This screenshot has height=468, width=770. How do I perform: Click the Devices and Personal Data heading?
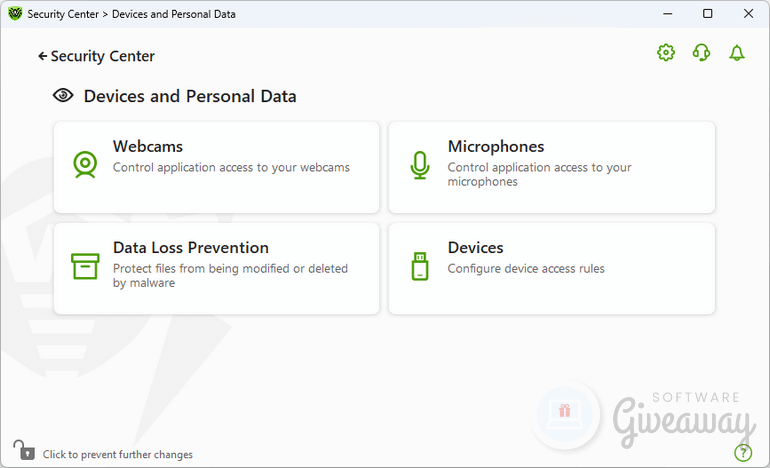pyautogui.click(x=190, y=96)
